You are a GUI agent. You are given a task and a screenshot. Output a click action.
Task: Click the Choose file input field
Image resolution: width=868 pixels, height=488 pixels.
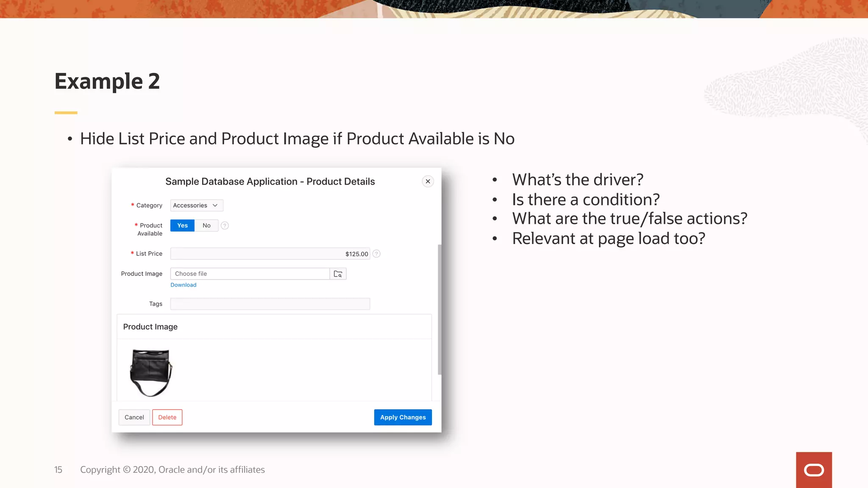pyautogui.click(x=250, y=274)
